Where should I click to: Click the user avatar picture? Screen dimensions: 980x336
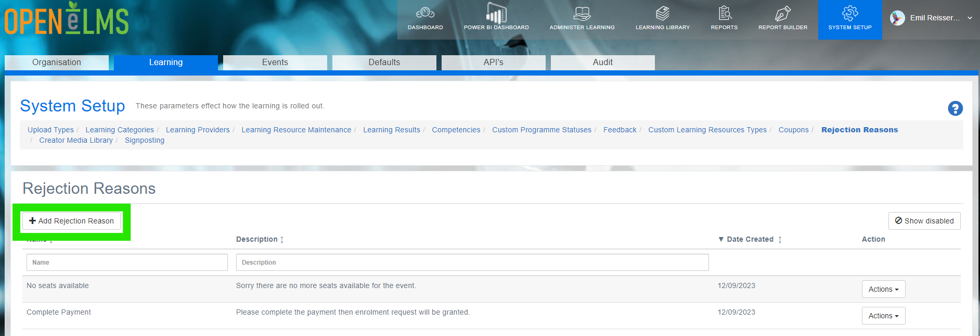(897, 18)
